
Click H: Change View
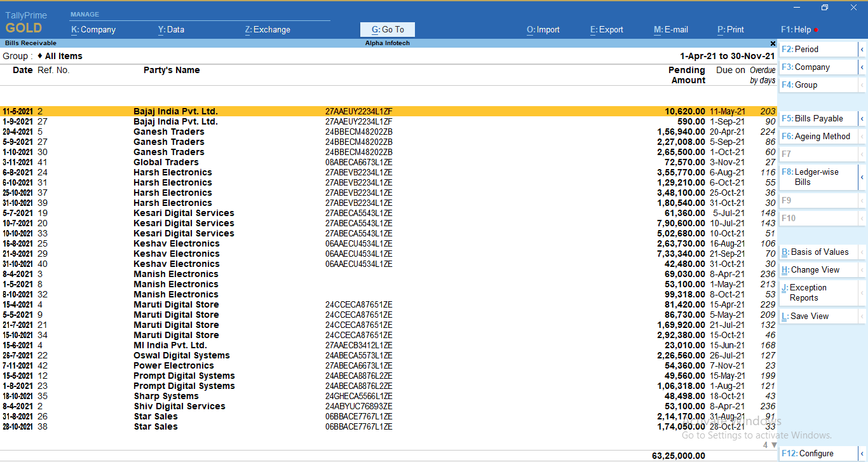pos(817,269)
